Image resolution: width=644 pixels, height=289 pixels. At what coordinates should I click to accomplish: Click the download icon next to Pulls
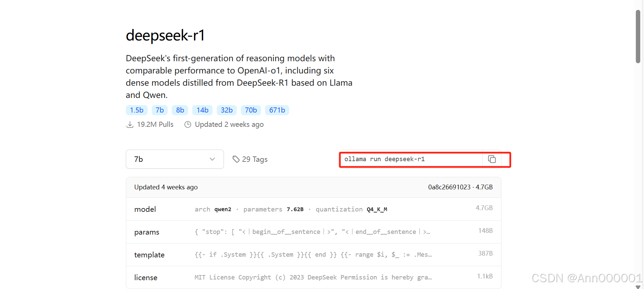(x=130, y=124)
